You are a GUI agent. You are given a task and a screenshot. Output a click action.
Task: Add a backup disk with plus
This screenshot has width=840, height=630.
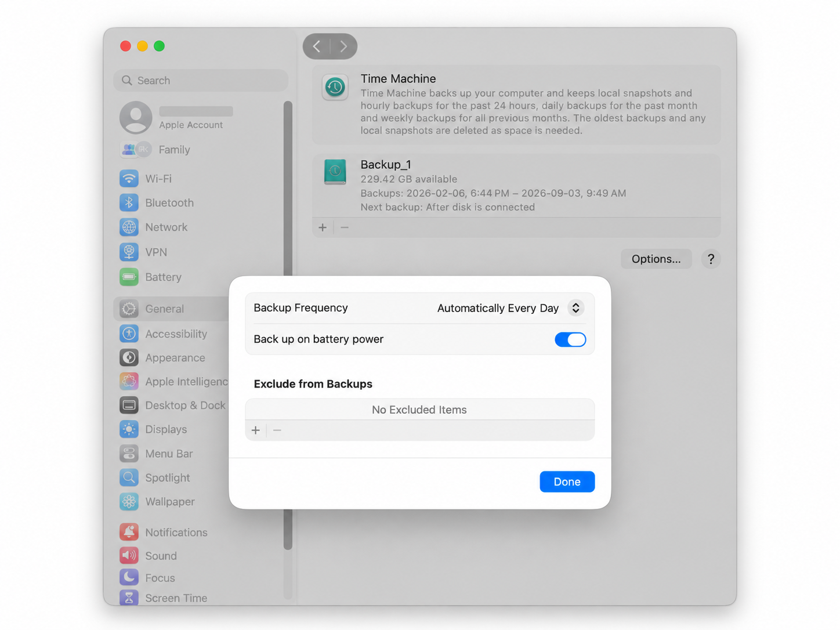323,227
